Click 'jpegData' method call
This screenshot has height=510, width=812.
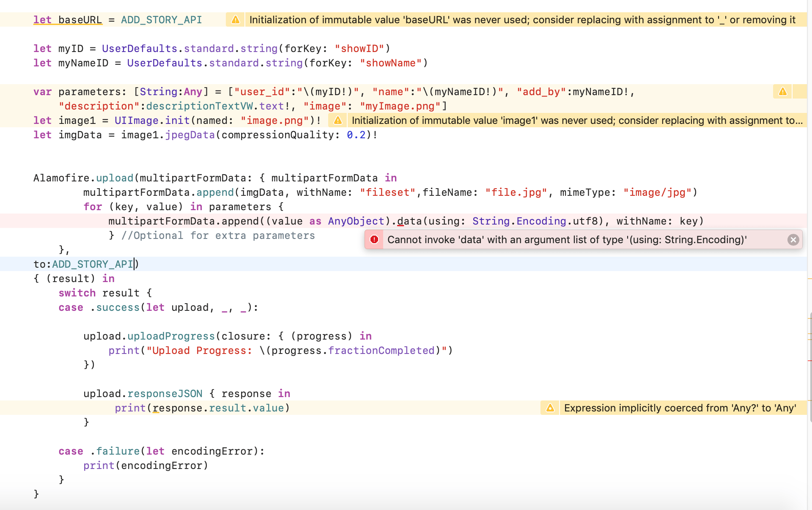point(190,135)
